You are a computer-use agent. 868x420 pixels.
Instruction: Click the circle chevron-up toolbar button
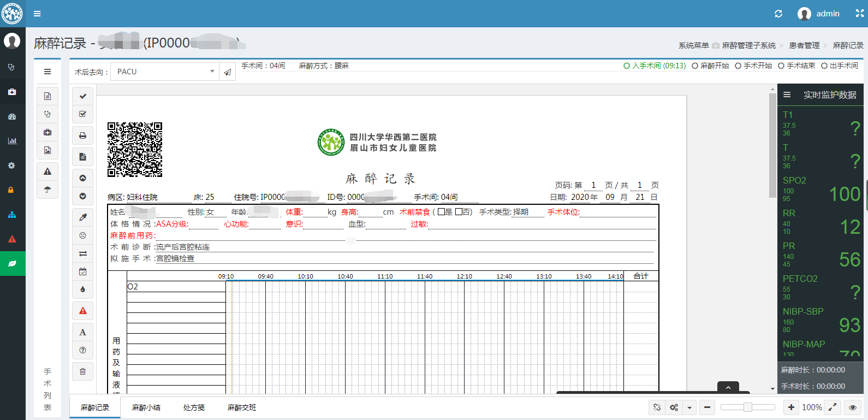pos(83,178)
